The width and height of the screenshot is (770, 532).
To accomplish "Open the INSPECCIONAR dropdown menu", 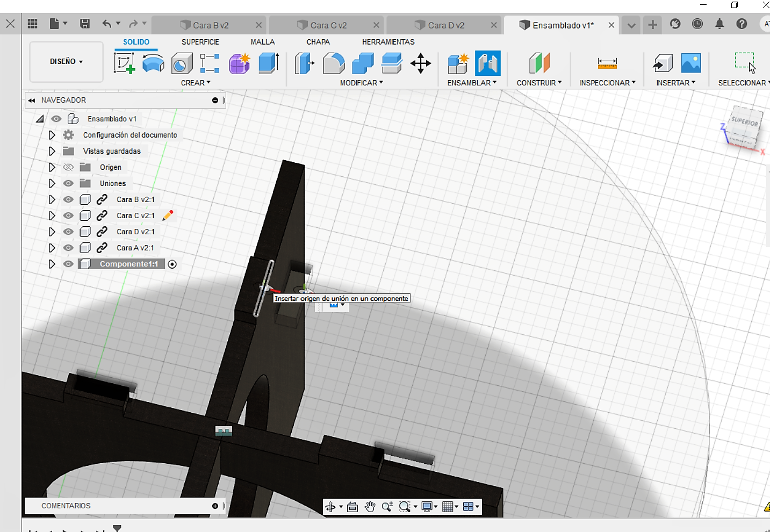I will click(607, 83).
